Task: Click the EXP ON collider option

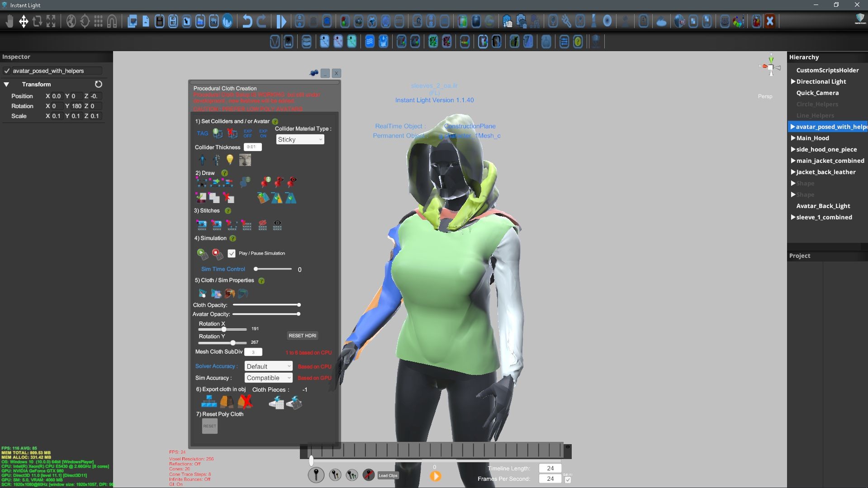Action: (x=263, y=133)
